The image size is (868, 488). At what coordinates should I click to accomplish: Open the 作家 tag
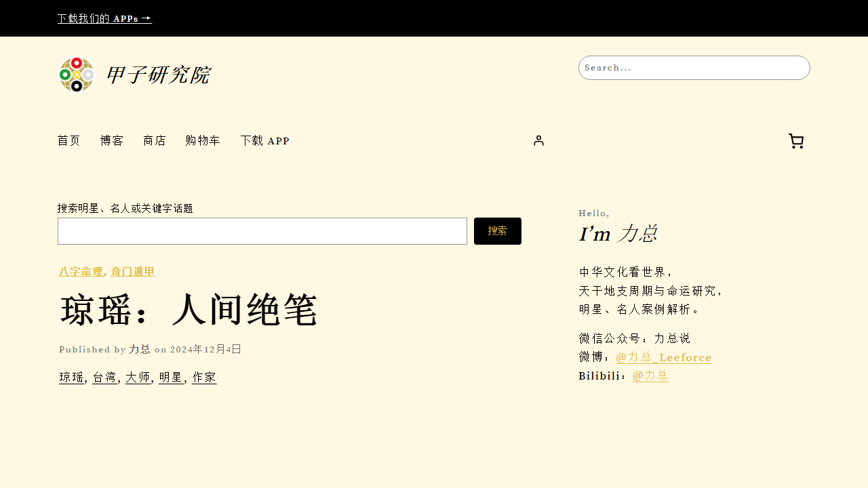[x=204, y=378]
